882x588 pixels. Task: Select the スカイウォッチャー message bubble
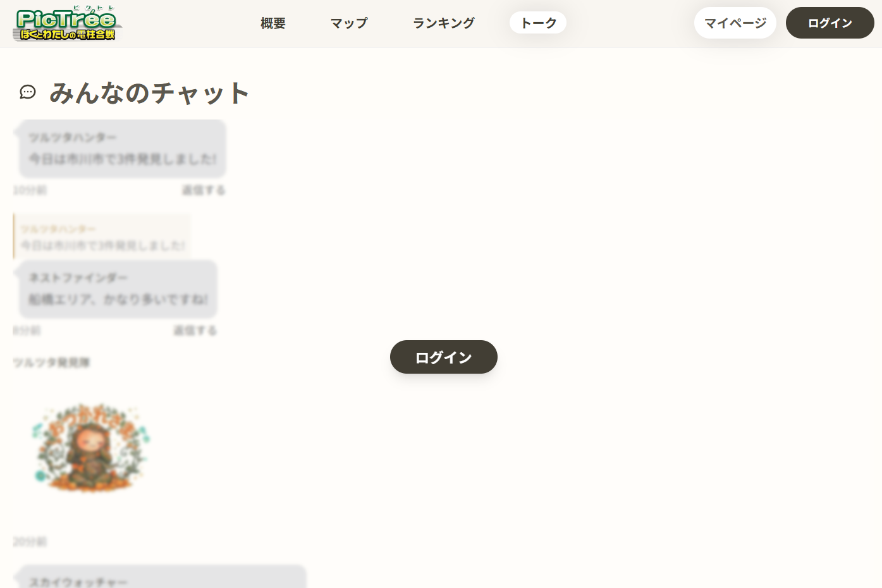162,578
